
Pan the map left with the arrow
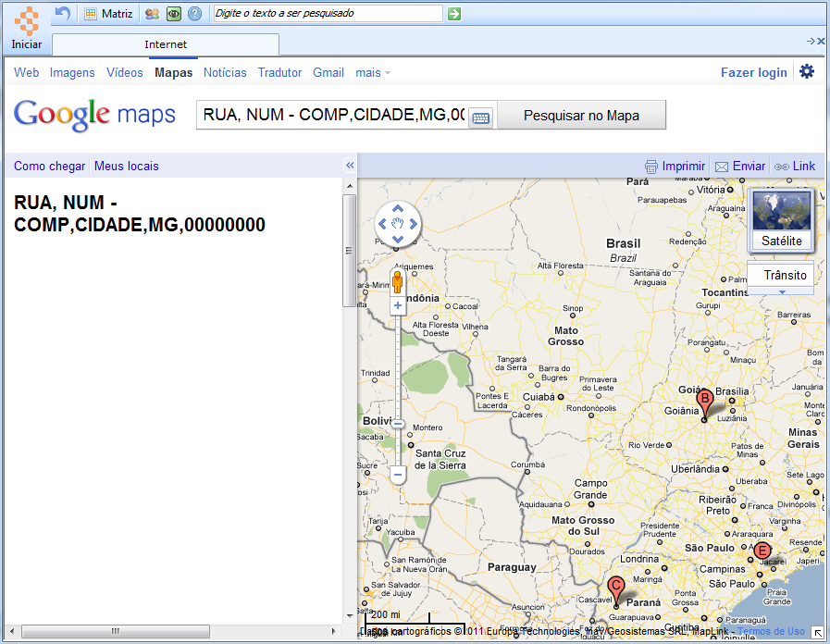tap(382, 224)
